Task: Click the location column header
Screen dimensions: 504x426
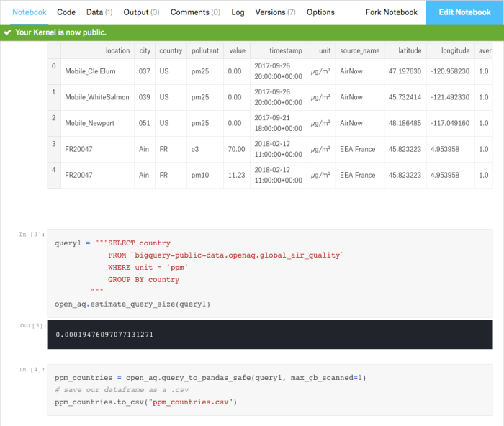Action: (117, 51)
